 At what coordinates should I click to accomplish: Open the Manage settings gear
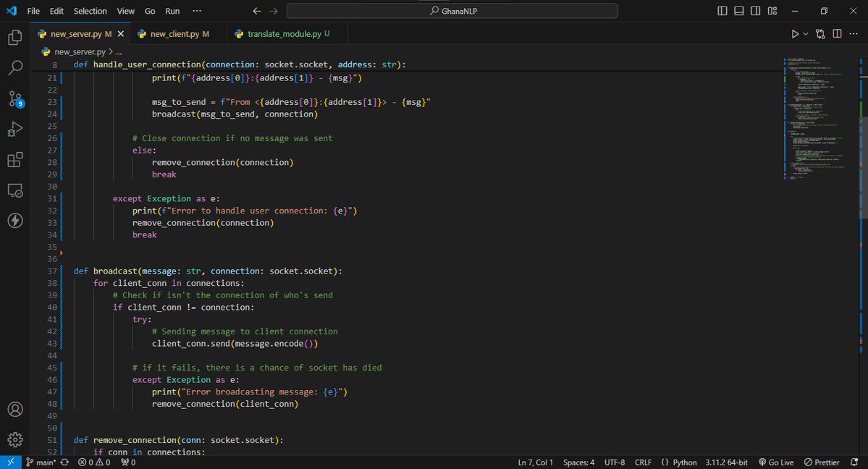(x=15, y=439)
